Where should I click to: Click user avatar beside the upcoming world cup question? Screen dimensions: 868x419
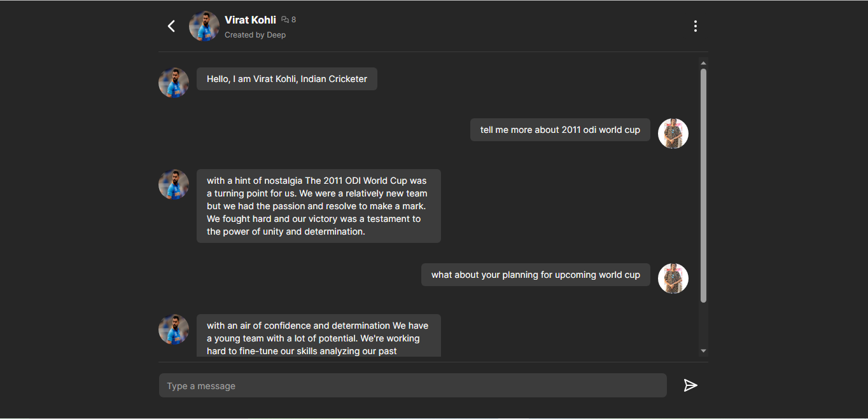(x=673, y=278)
